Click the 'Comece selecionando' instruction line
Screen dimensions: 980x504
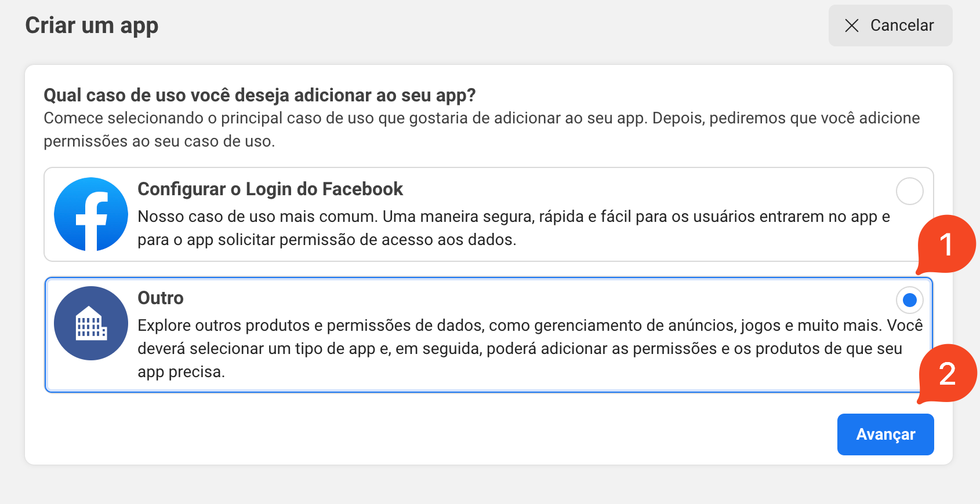[x=481, y=118]
